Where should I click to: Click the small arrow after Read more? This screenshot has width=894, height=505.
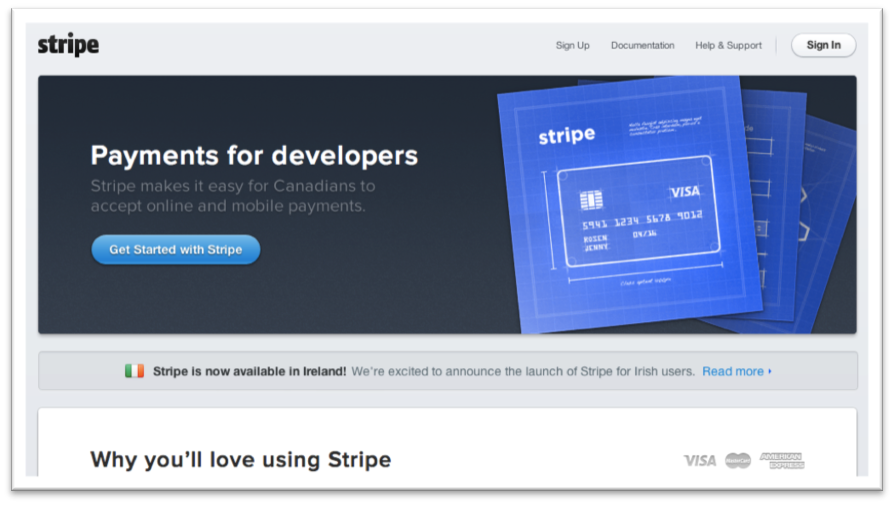770,371
